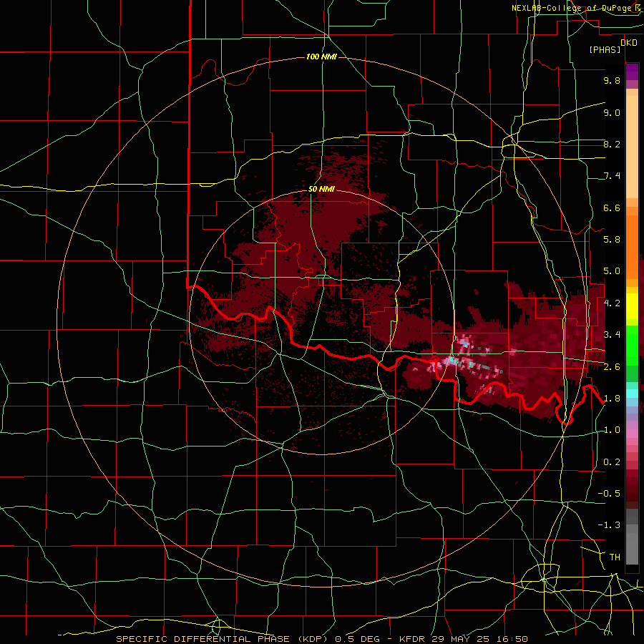Click the "TH" threshold legend label
Image resolution: width=644 pixels, height=644 pixels.
[615, 557]
